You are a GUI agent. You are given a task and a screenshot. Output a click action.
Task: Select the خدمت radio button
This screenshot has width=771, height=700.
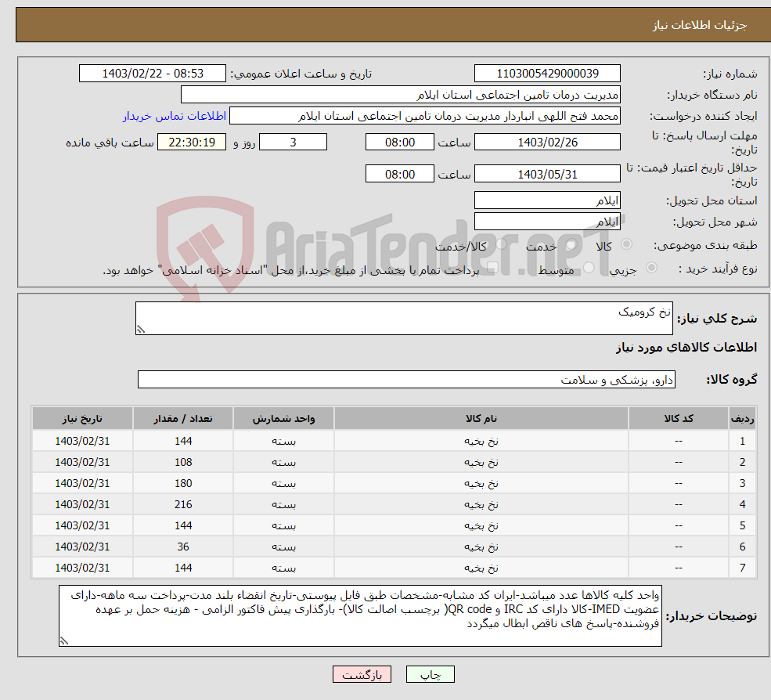tap(571, 244)
